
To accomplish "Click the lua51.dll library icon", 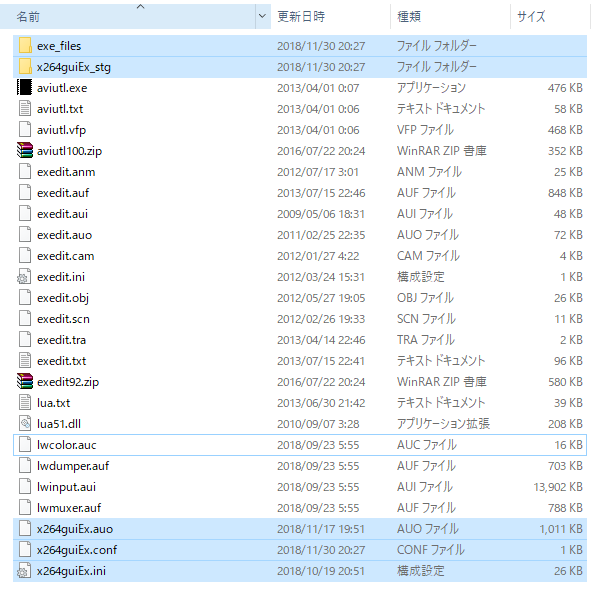I will [x=25, y=424].
